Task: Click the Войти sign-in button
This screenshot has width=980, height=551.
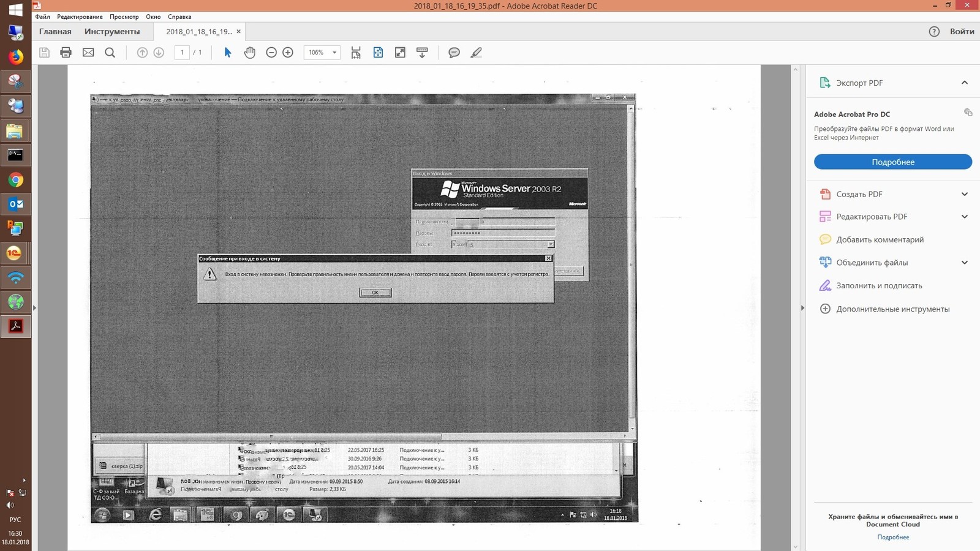Action: tap(962, 32)
